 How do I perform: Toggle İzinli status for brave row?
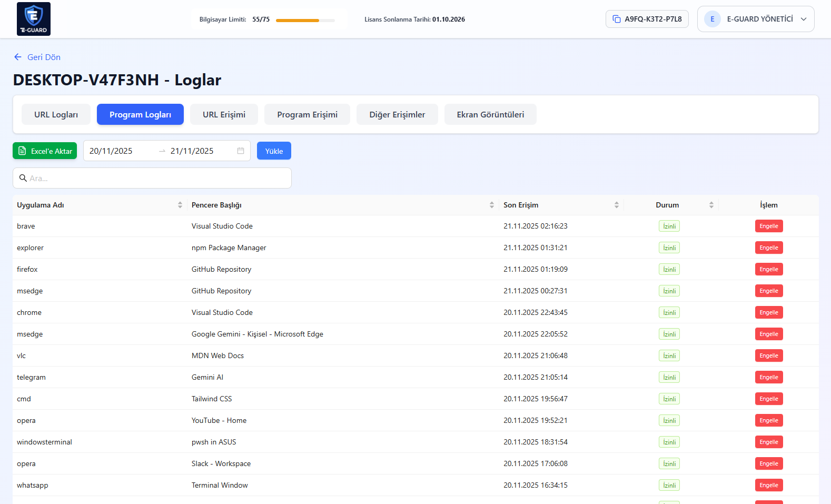tap(669, 226)
